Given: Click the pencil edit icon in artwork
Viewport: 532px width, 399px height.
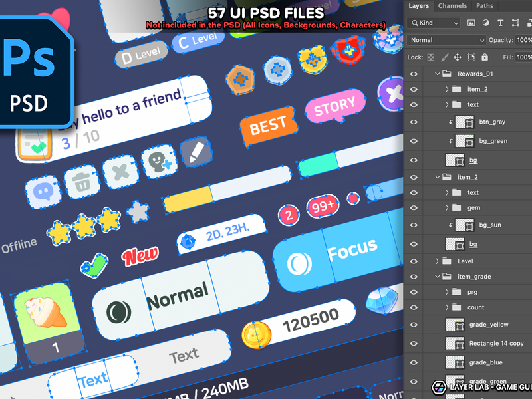Looking at the screenshot, I should click(196, 152).
